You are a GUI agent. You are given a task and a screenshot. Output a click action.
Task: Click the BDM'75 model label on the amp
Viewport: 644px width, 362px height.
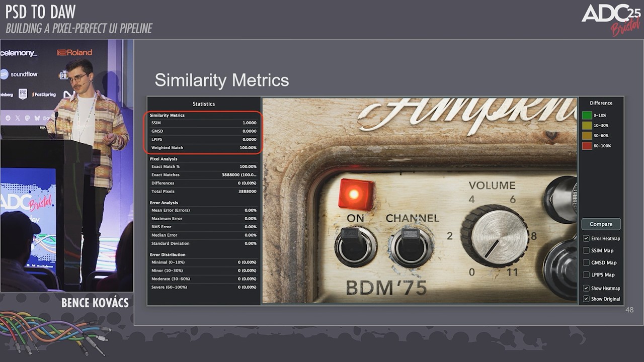click(386, 288)
